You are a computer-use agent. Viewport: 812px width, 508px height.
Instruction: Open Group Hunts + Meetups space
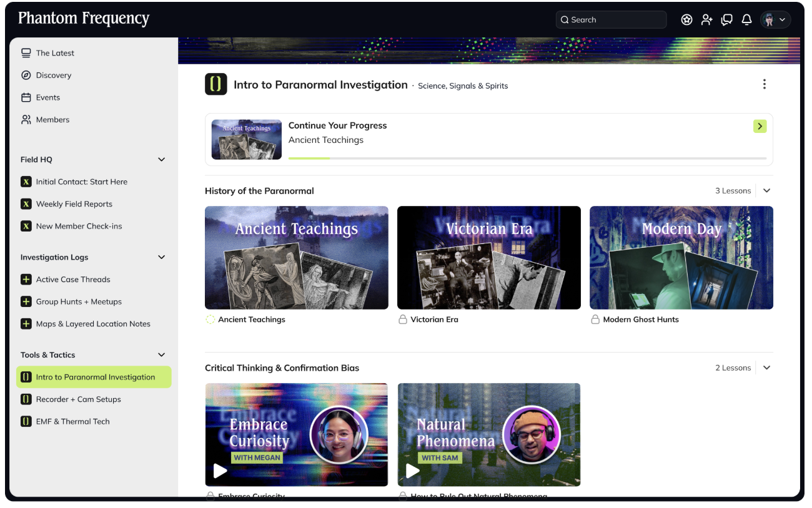[x=79, y=302]
